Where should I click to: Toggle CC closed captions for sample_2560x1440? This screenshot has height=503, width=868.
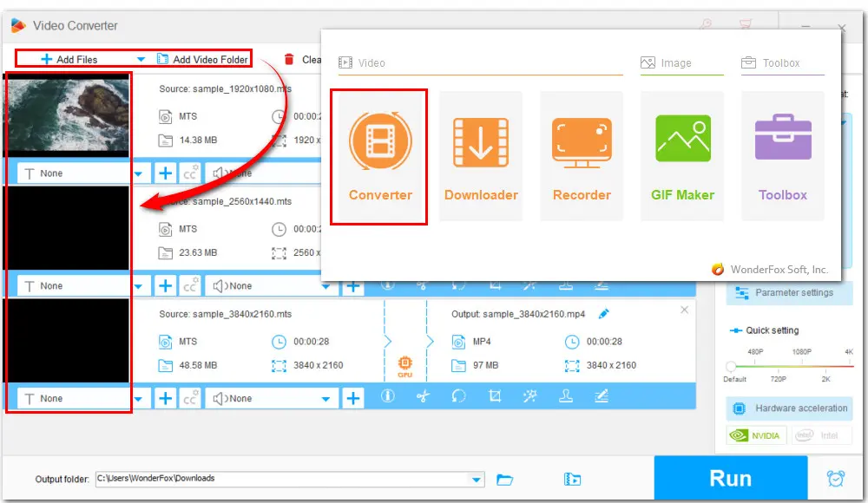click(x=190, y=285)
